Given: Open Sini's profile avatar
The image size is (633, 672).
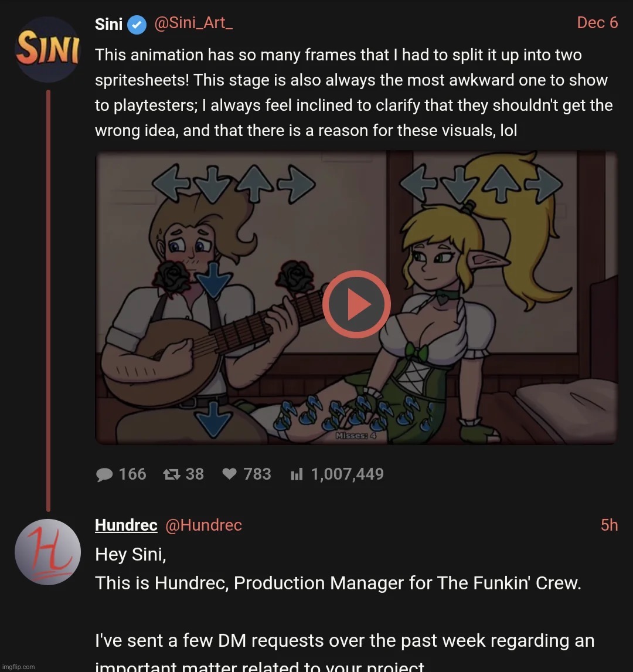Looking at the screenshot, I should point(47,49).
